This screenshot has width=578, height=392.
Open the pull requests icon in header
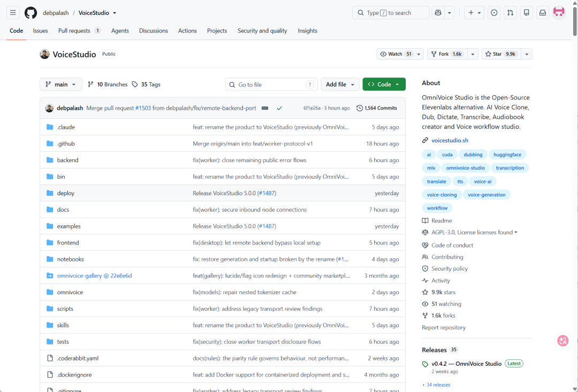tap(510, 13)
